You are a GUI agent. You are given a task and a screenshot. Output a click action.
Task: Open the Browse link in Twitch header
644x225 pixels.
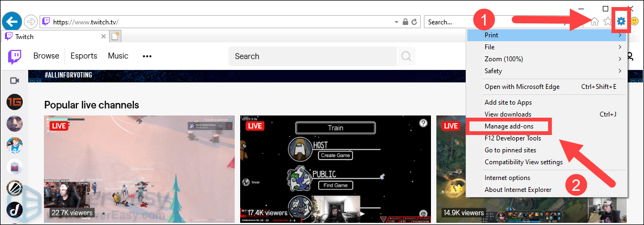tap(46, 56)
